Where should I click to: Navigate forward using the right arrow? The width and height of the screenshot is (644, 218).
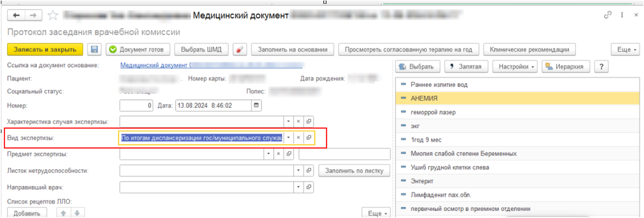pos(33,15)
